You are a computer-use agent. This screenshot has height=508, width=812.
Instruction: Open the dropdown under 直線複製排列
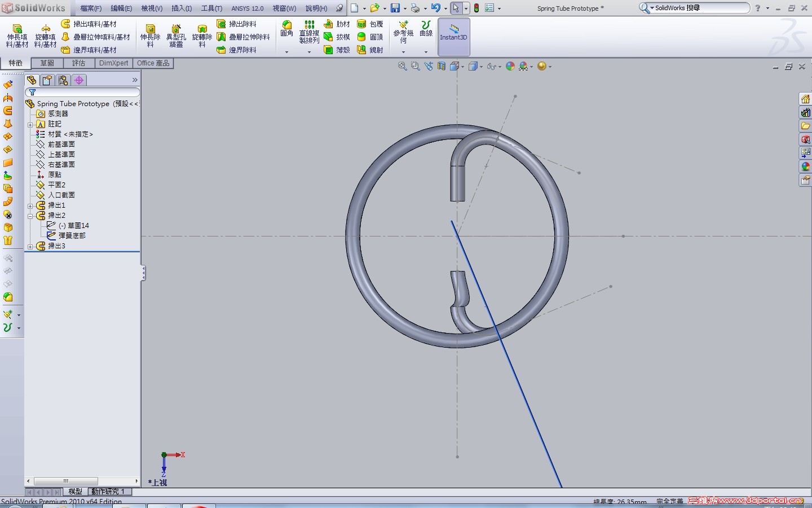pos(309,52)
